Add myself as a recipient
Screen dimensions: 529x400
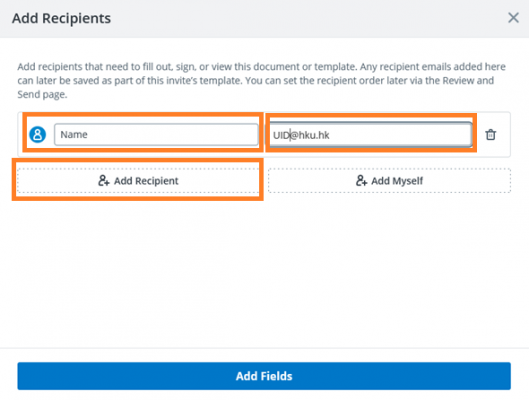point(389,181)
